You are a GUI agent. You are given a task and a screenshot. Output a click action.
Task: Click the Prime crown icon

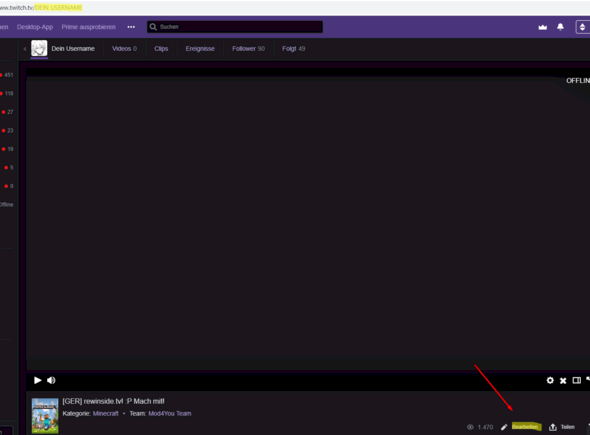543,27
